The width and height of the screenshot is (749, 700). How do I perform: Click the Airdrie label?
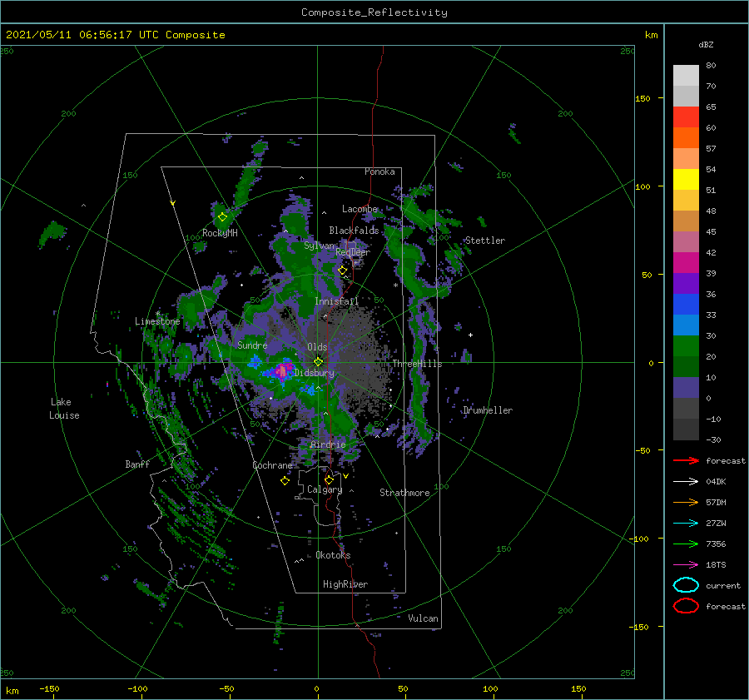(328, 444)
